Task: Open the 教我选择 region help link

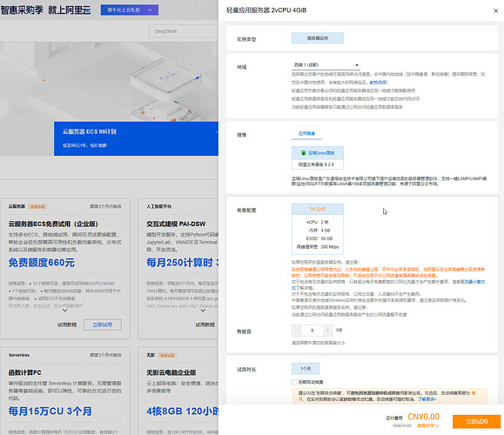Action: (379, 83)
